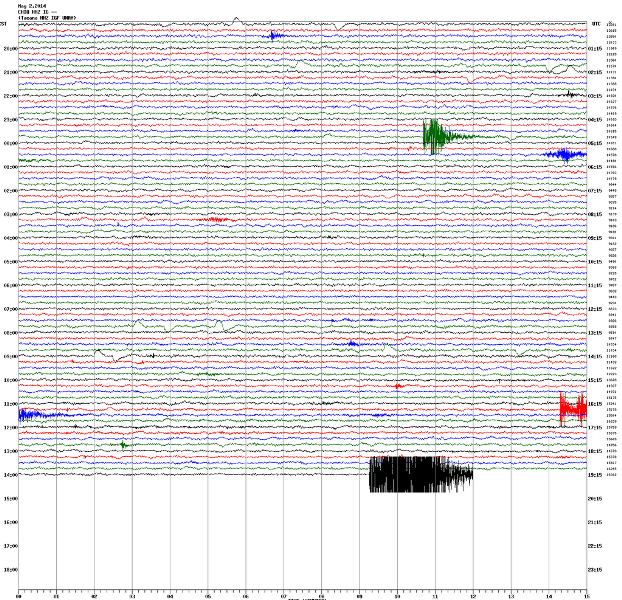Click the blue tremor near the 05:15 UTC row
This screenshot has height=600, width=622.
click(565, 154)
